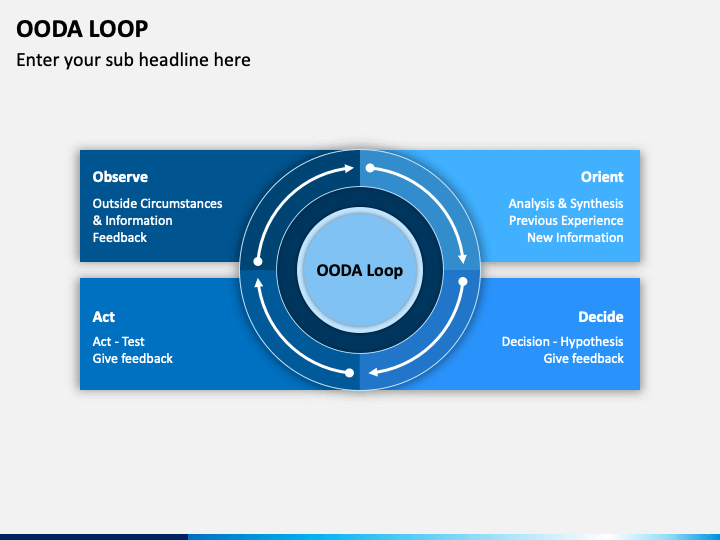Click 'Decision - Hypothesis' text line

(562, 342)
